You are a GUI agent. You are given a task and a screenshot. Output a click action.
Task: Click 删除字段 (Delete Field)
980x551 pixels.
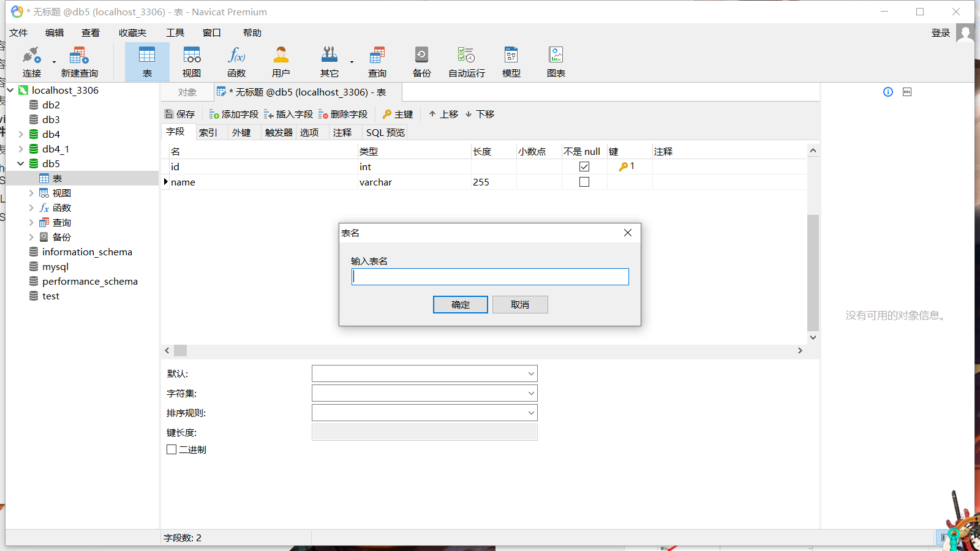[343, 114]
